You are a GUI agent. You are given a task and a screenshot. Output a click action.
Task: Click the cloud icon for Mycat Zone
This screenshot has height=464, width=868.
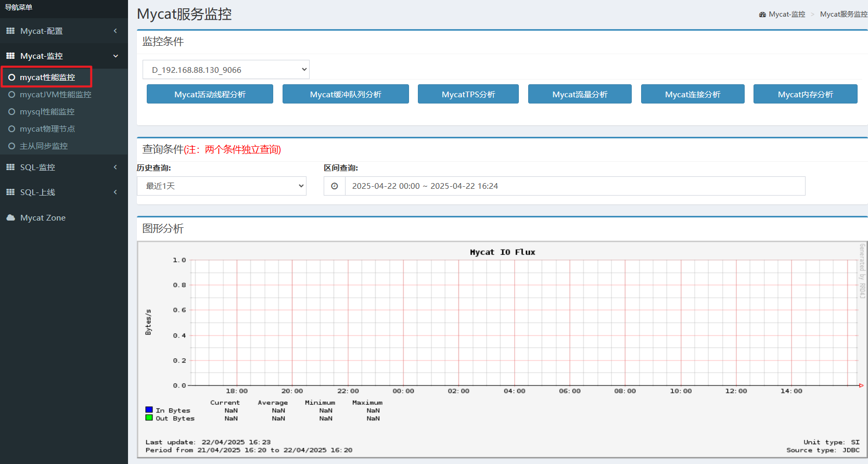pos(10,218)
